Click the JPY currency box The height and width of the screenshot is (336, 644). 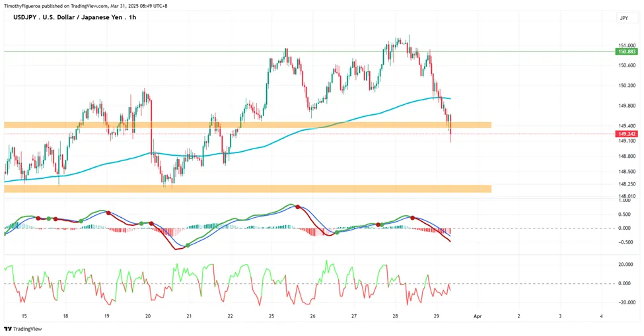[x=624, y=18]
